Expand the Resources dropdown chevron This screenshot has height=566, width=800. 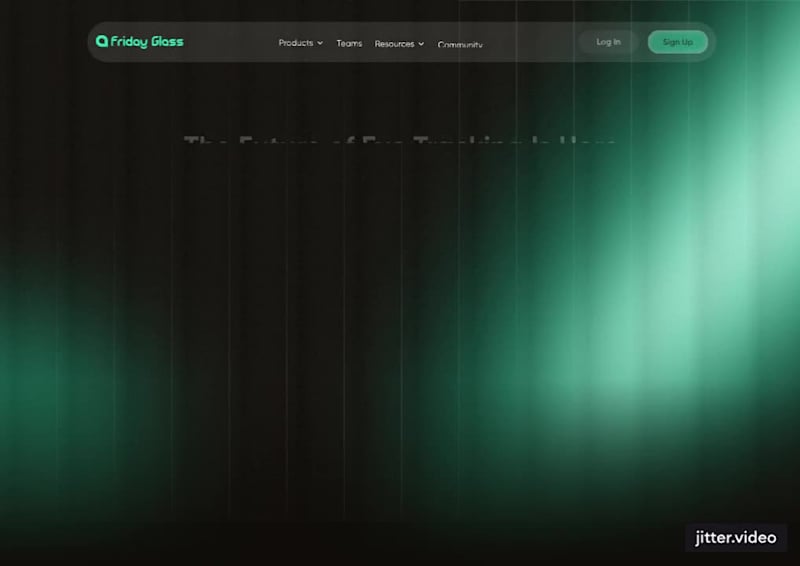pos(421,44)
